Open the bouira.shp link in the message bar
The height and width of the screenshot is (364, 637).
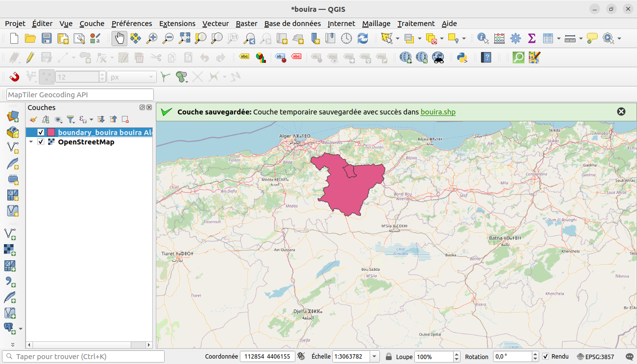(438, 112)
